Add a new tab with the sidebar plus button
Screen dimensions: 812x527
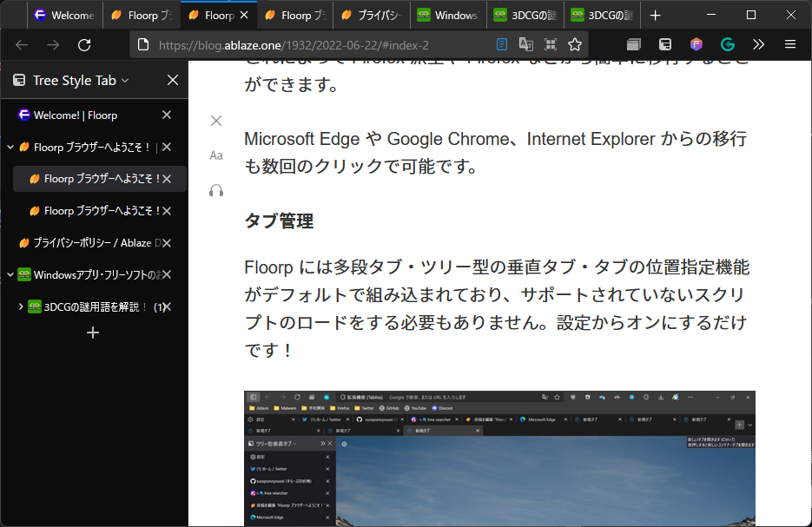pyautogui.click(x=92, y=333)
